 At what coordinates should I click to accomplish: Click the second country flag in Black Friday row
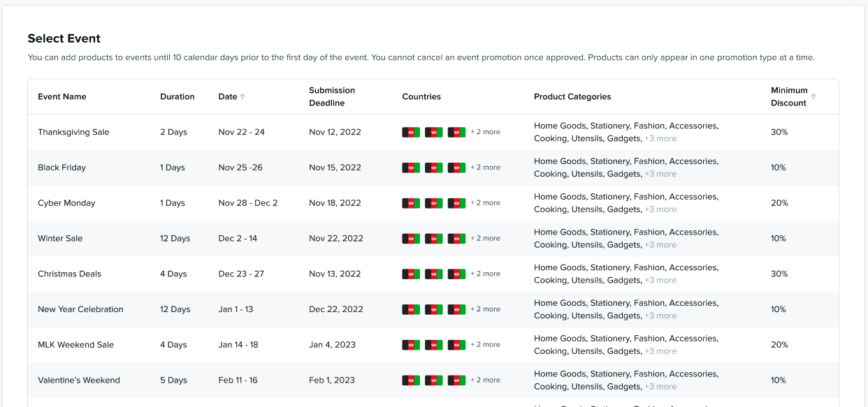click(433, 168)
